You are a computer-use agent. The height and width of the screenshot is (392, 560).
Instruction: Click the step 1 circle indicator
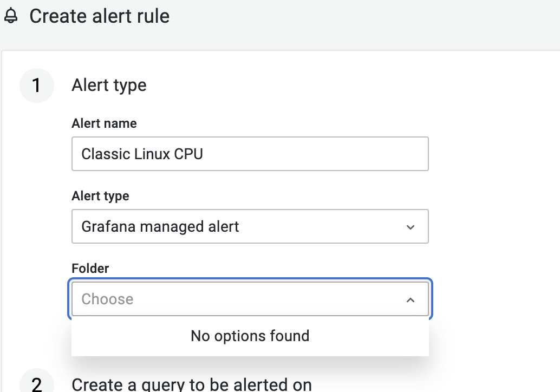pos(36,85)
